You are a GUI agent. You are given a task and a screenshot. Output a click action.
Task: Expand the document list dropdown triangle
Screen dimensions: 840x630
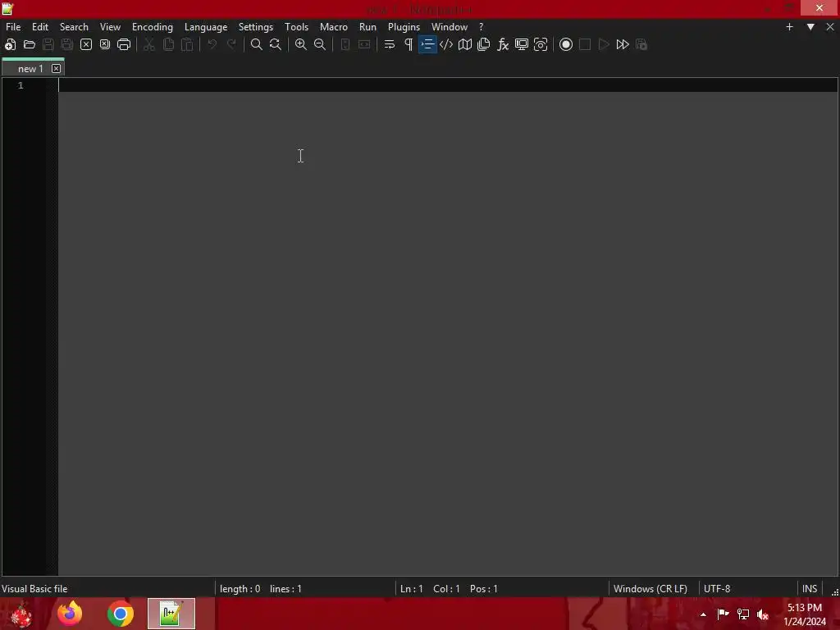810,27
